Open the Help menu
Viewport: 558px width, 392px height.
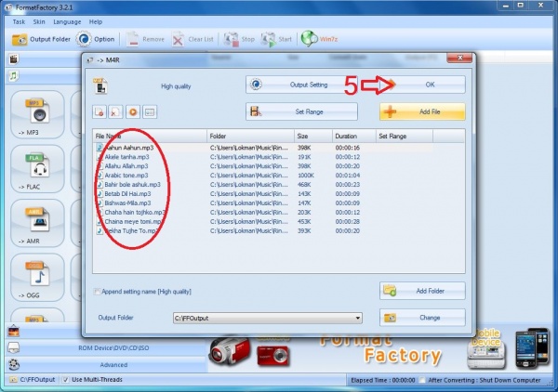click(96, 21)
